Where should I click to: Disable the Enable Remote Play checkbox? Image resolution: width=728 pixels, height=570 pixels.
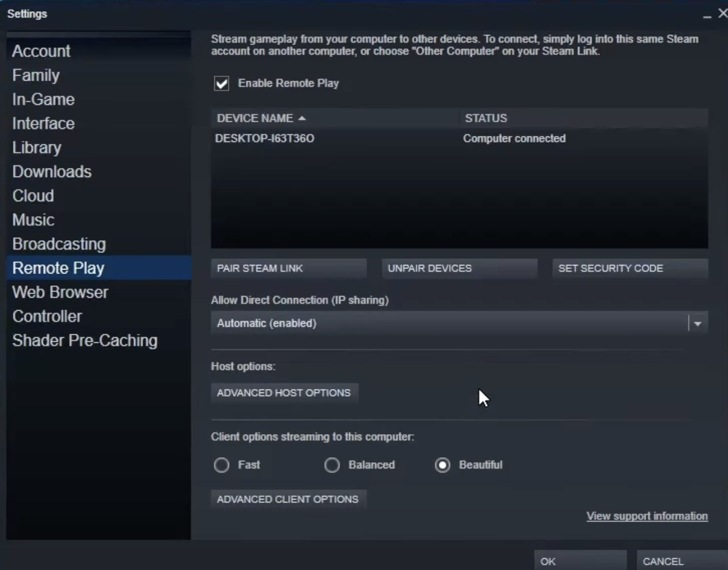(x=220, y=83)
